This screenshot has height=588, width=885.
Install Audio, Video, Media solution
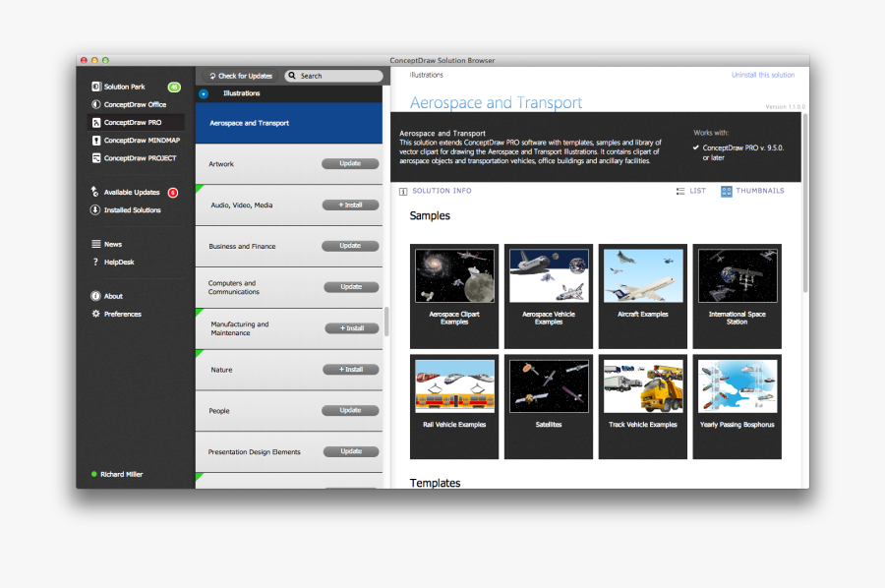350,205
